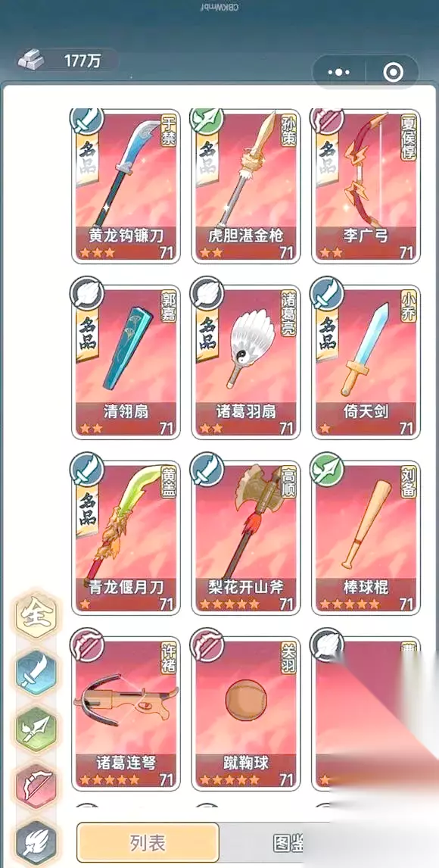
Task: Open the 棒球棍 baseball bat card
Action: [x=366, y=538]
